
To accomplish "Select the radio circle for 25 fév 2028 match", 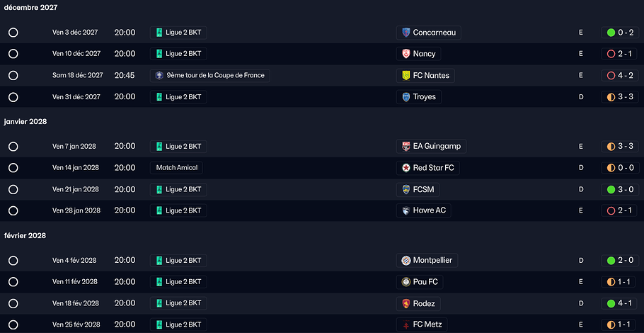I will [13, 324].
